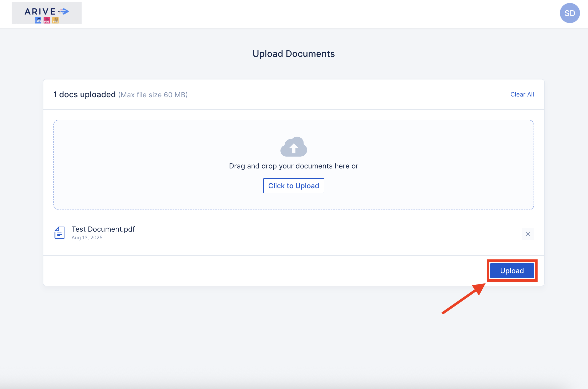Click the Aug 13, 2025 date text
The width and height of the screenshot is (588, 389).
tap(87, 238)
